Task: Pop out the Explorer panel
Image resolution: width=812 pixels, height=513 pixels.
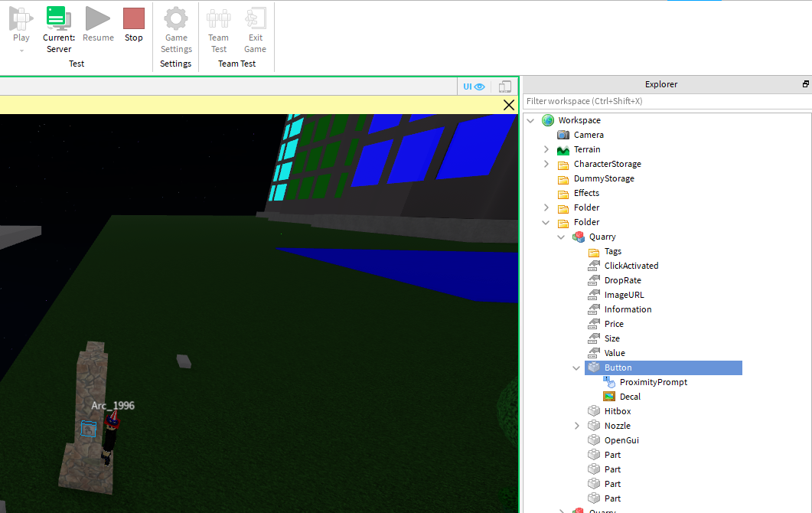Action: coord(805,84)
